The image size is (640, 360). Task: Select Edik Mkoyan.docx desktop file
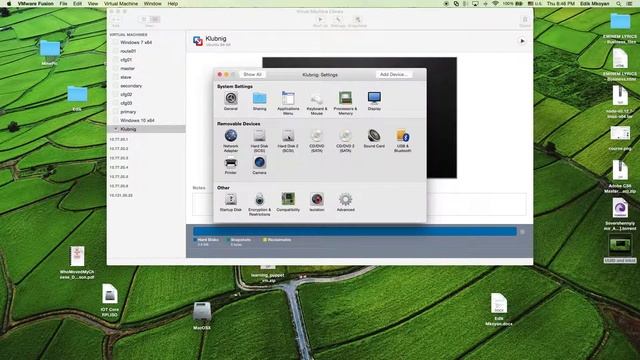(x=499, y=309)
